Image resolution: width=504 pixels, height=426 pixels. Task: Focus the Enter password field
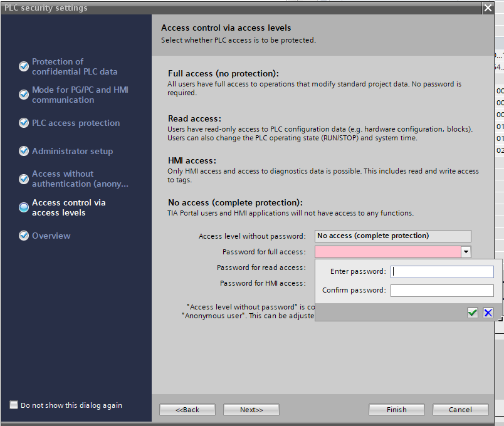442,272
